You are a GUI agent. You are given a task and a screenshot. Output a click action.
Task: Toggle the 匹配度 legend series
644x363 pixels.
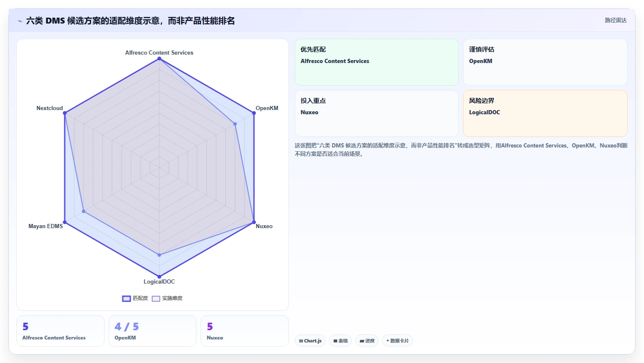[x=135, y=298]
